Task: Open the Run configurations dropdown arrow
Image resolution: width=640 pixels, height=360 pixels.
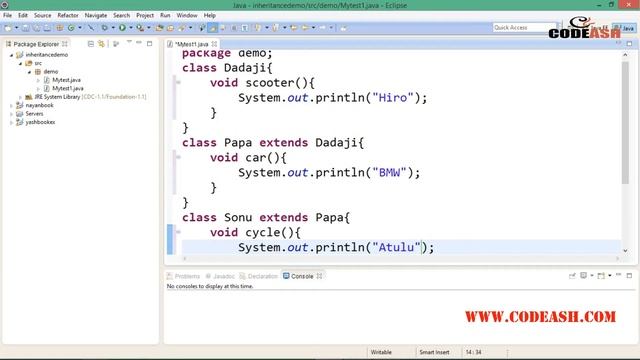Action: [x=131, y=28]
